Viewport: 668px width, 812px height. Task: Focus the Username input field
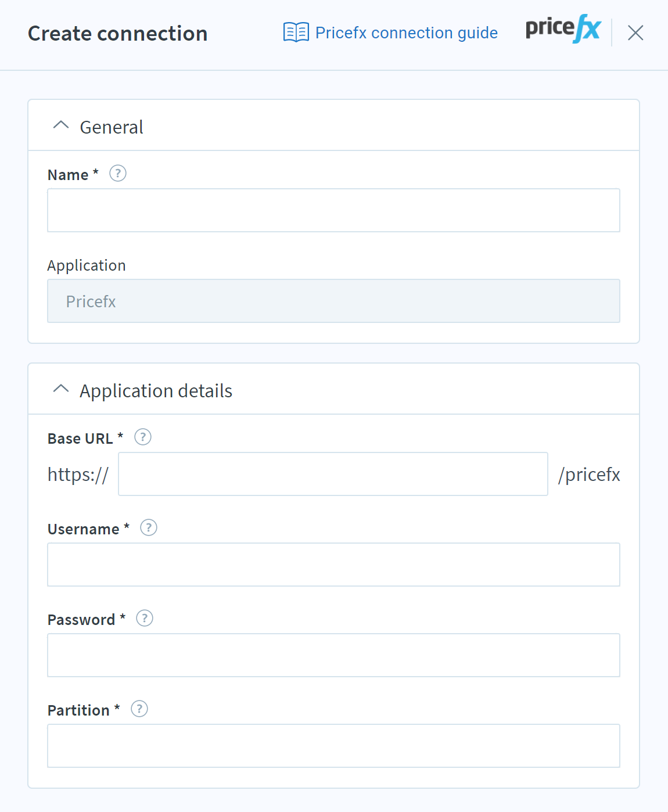click(333, 564)
